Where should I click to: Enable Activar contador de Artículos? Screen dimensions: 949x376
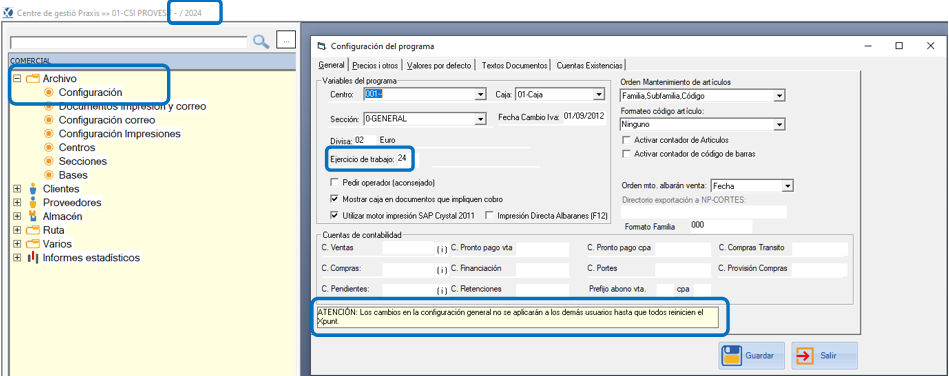pyautogui.click(x=626, y=140)
